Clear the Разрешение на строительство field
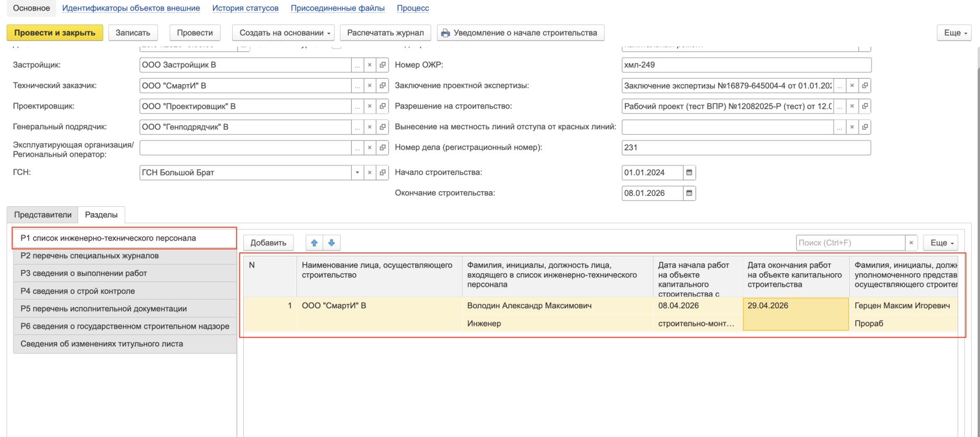 [852, 107]
